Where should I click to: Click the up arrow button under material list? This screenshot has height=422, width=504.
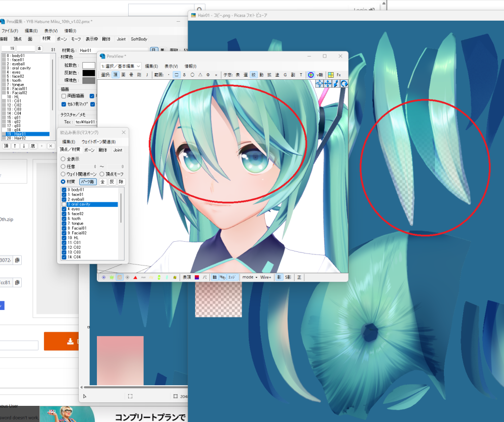tap(15, 146)
